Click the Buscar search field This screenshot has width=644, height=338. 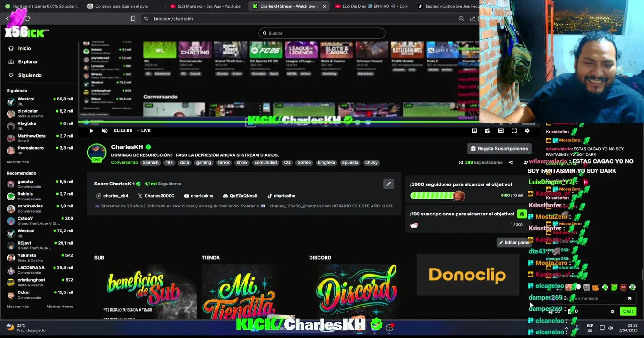click(x=322, y=33)
